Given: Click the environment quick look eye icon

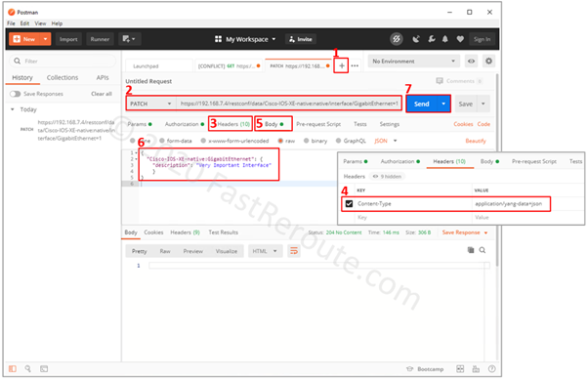Looking at the screenshot, I should tap(471, 62).
